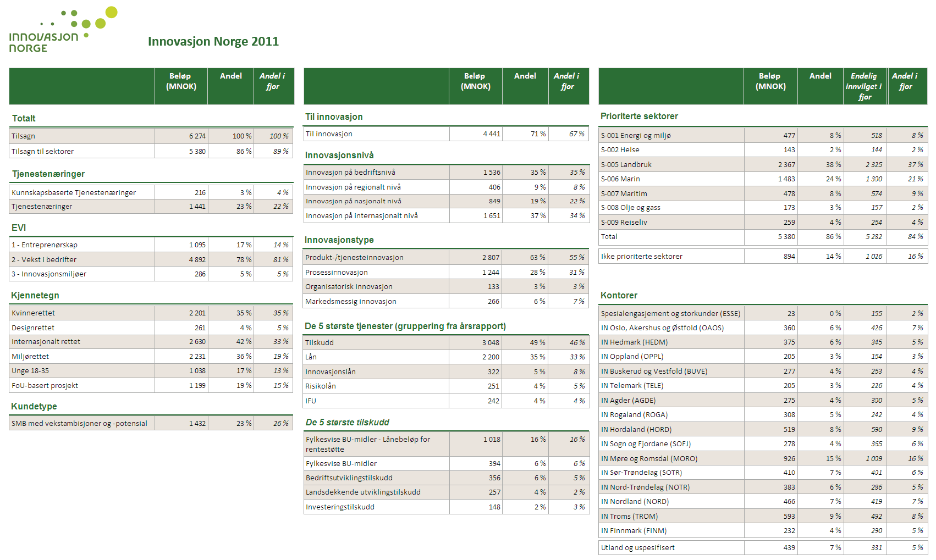The width and height of the screenshot is (936, 560).
Task: Select the Tilsagn amount '6 274'
Action: 197,136
